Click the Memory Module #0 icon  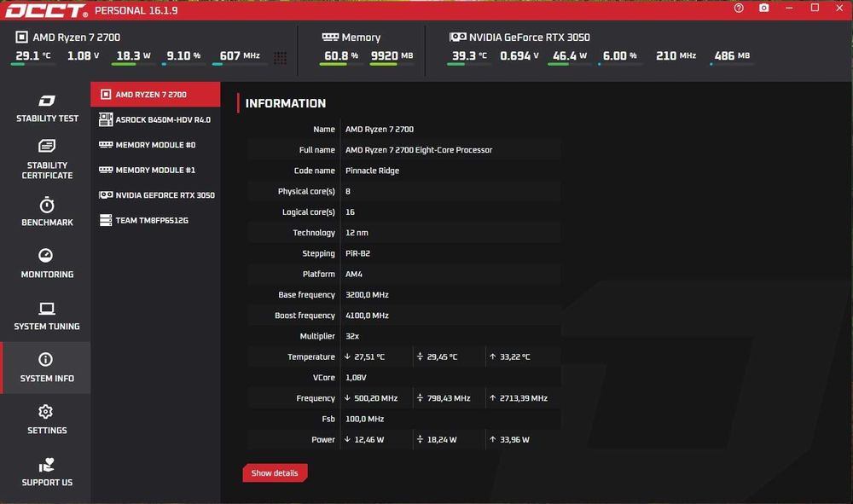(x=106, y=145)
